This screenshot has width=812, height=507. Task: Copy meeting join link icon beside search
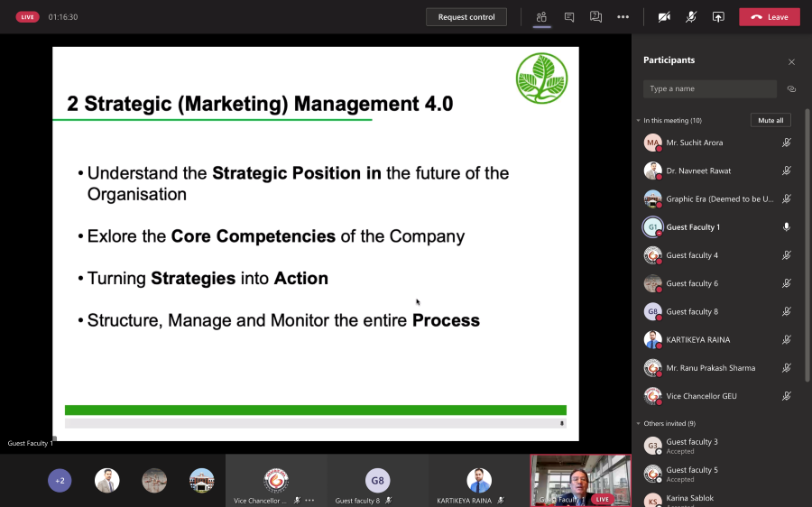click(x=791, y=89)
